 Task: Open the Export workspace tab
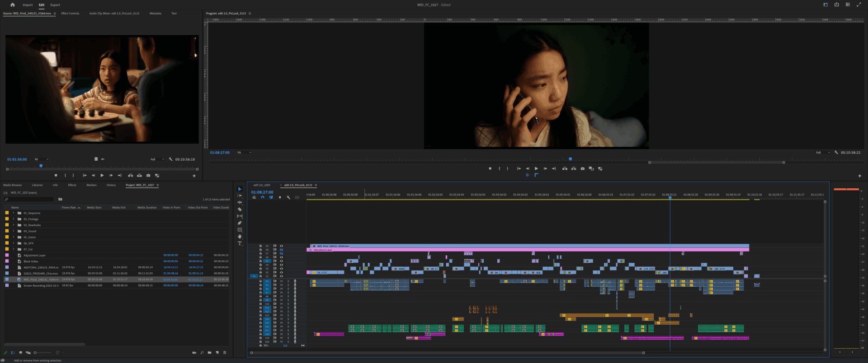(55, 5)
